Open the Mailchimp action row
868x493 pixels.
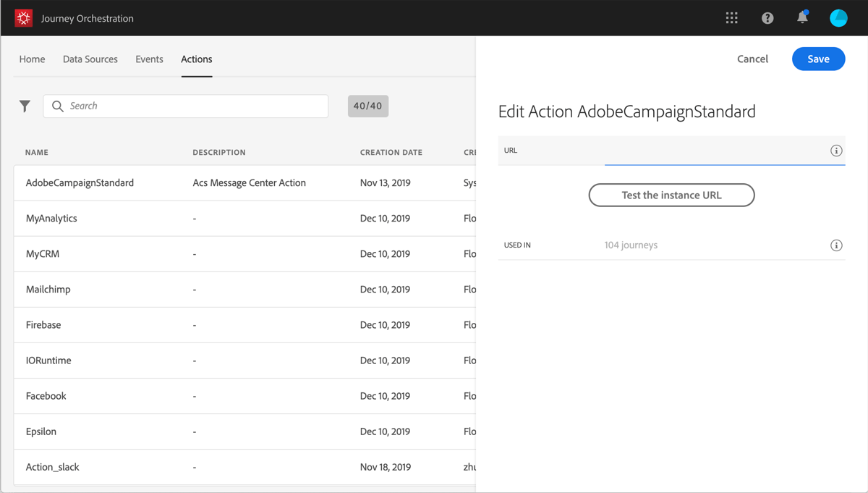click(x=48, y=289)
